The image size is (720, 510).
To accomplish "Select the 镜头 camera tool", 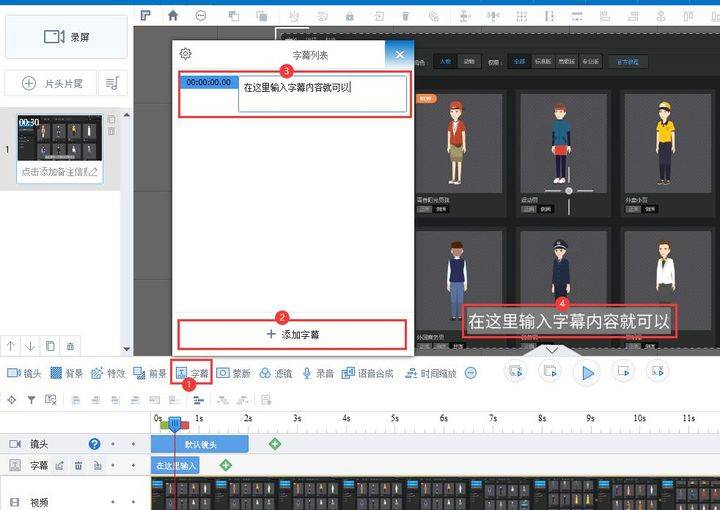I will (24, 373).
